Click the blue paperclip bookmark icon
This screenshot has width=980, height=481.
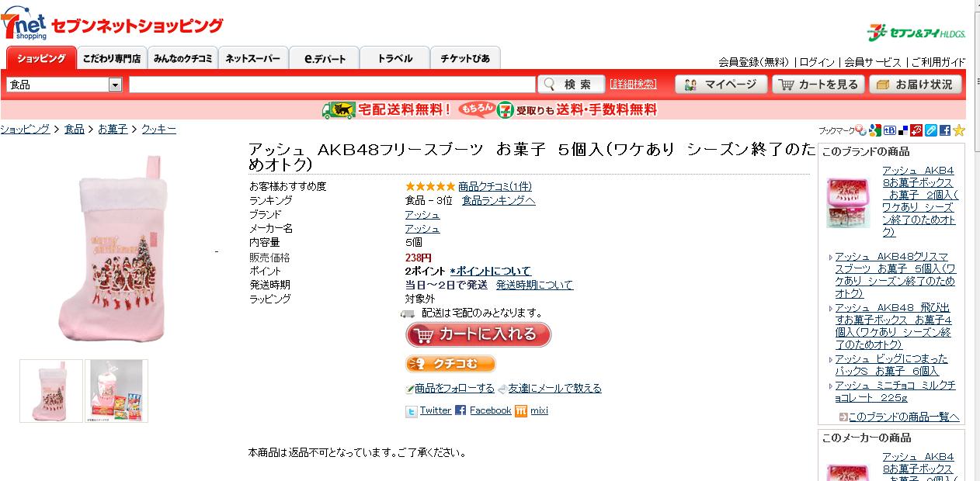(x=930, y=130)
